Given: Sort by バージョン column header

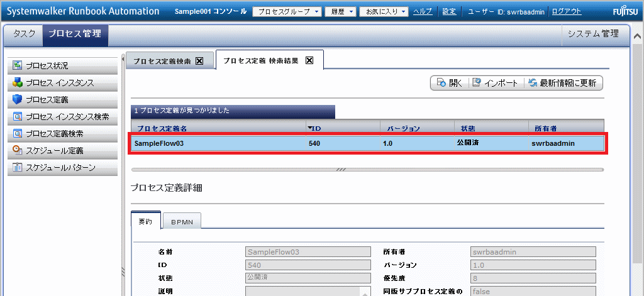Looking at the screenshot, I should (418, 128).
